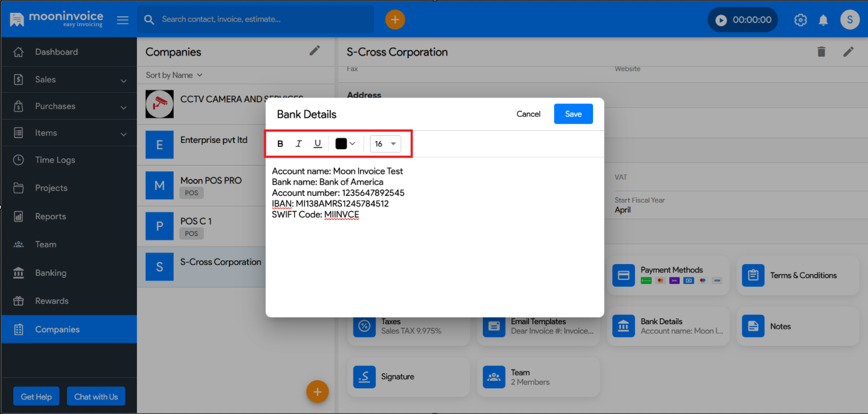Start the timer with play icon

(x=721, y=20)
